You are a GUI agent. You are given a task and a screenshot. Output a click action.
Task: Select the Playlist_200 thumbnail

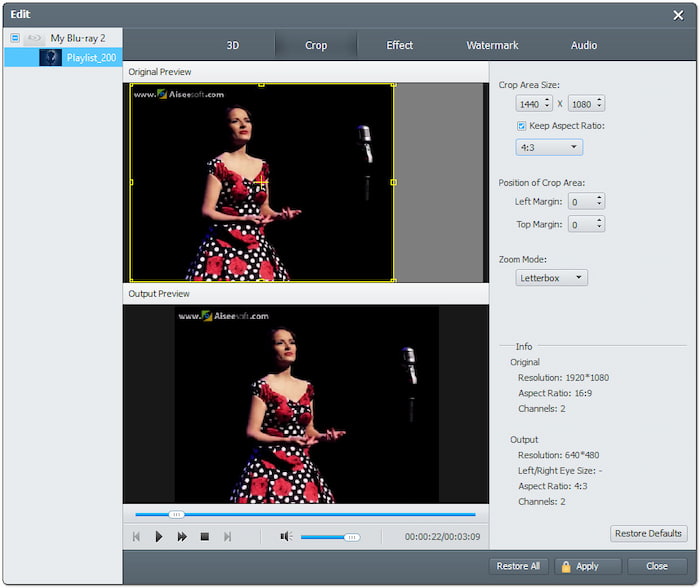(50, 58)
